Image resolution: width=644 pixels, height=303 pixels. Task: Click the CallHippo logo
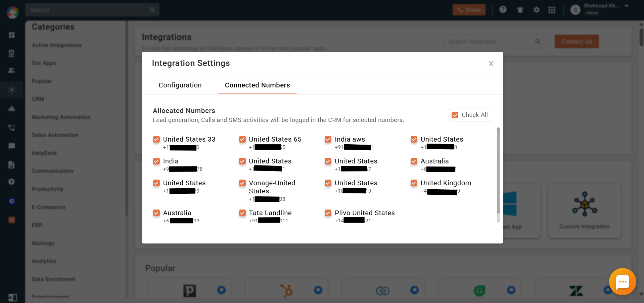[x=12, y=12]
